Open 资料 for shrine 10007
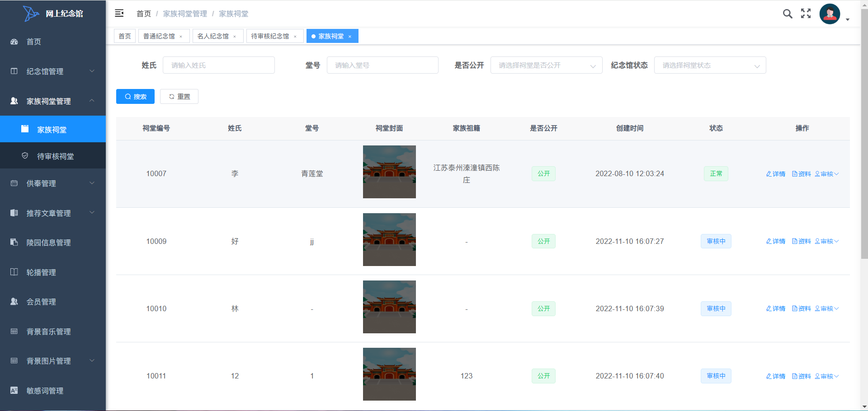The width and height of the screenshot is (868, 411). (802, 174)
